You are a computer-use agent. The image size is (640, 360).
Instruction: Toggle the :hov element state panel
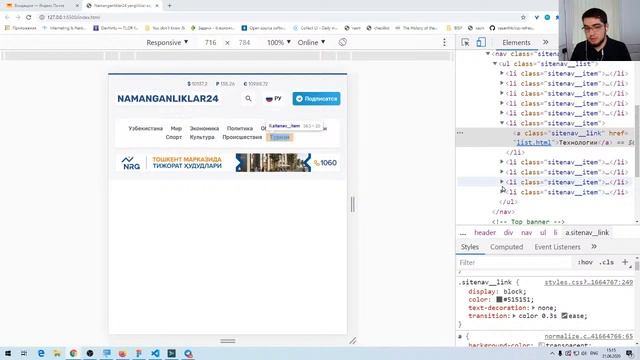point(585,262)
